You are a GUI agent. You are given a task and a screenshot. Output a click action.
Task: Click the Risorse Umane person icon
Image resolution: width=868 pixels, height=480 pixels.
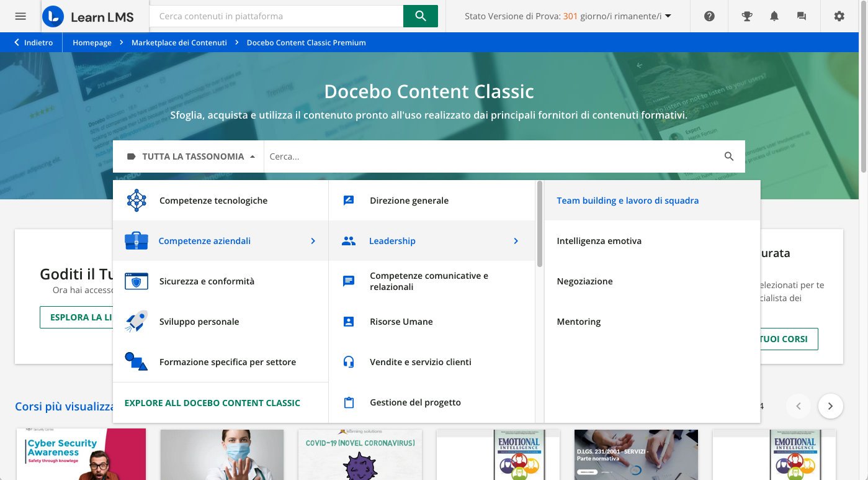[349, 322]
